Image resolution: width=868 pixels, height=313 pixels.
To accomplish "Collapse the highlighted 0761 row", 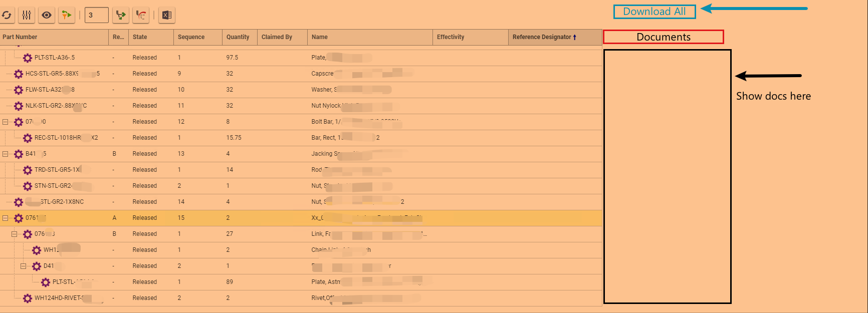I will click(x=6, y=218).
